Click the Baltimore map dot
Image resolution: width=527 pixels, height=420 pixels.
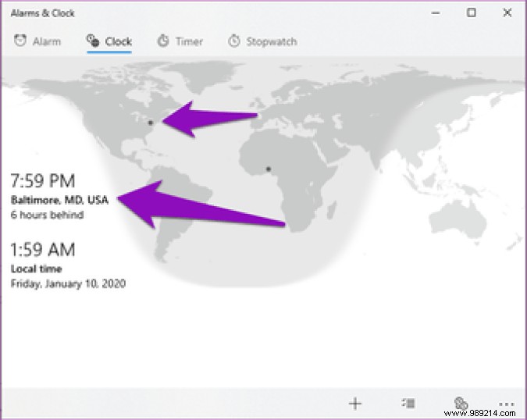[x=150, y=123]
